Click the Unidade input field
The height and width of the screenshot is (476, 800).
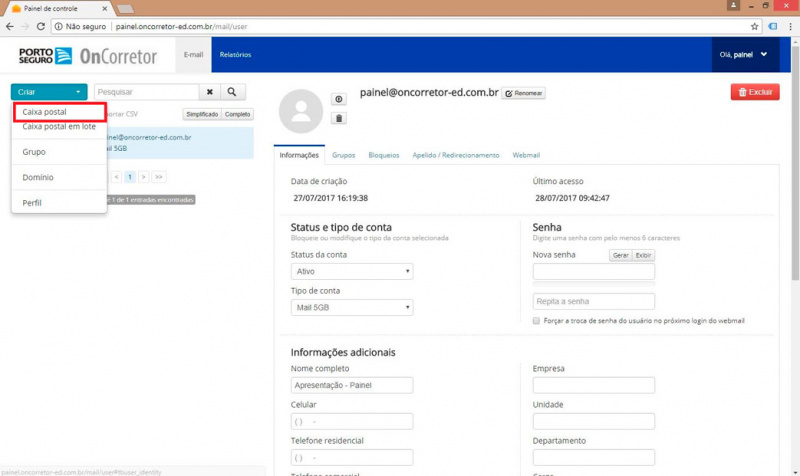(x=593, y=421)
